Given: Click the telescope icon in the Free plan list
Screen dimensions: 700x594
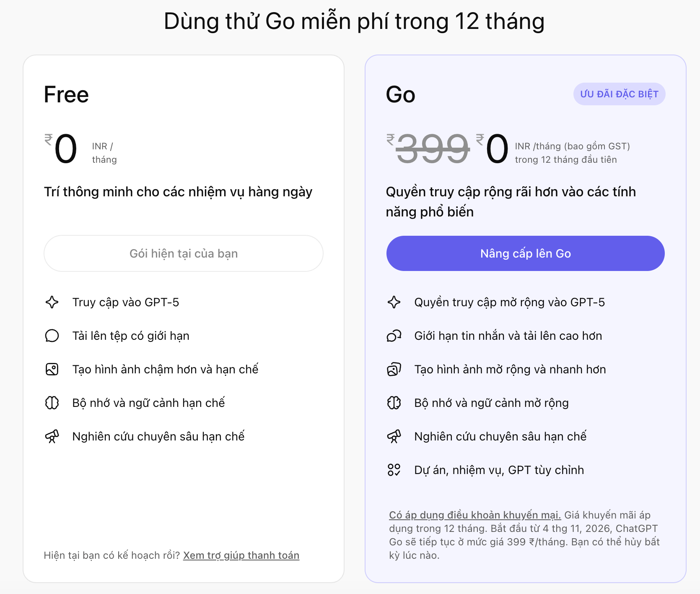Looking at the screenshot, I should click(x=52, y=436).
